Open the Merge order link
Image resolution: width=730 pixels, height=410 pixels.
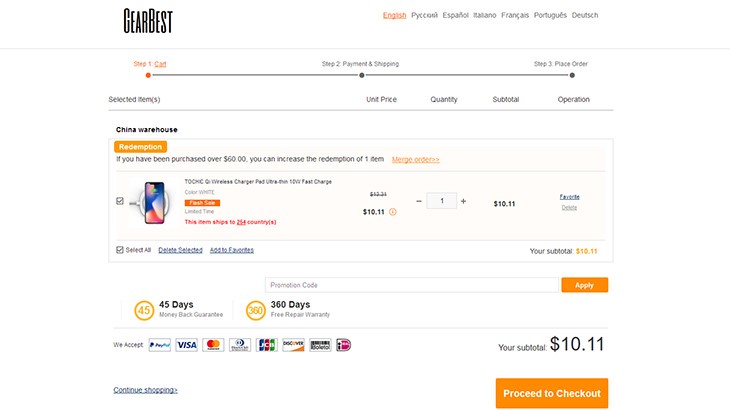[415, 159]
